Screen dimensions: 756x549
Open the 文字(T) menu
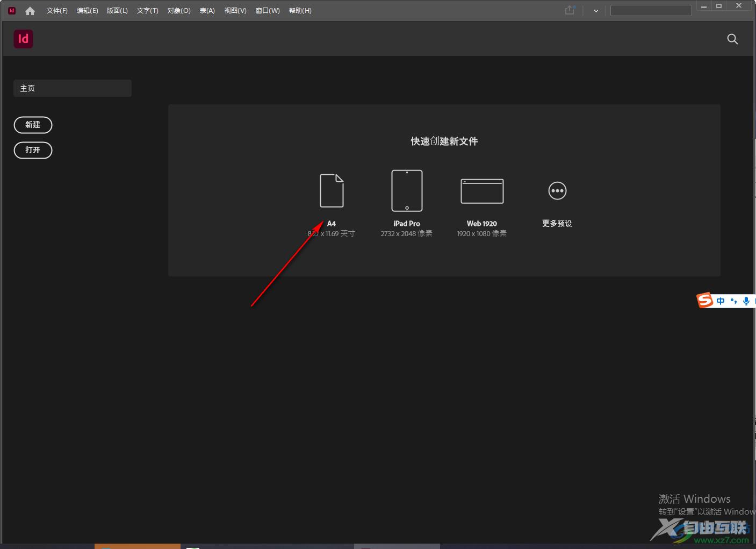[x=147, y=11]
